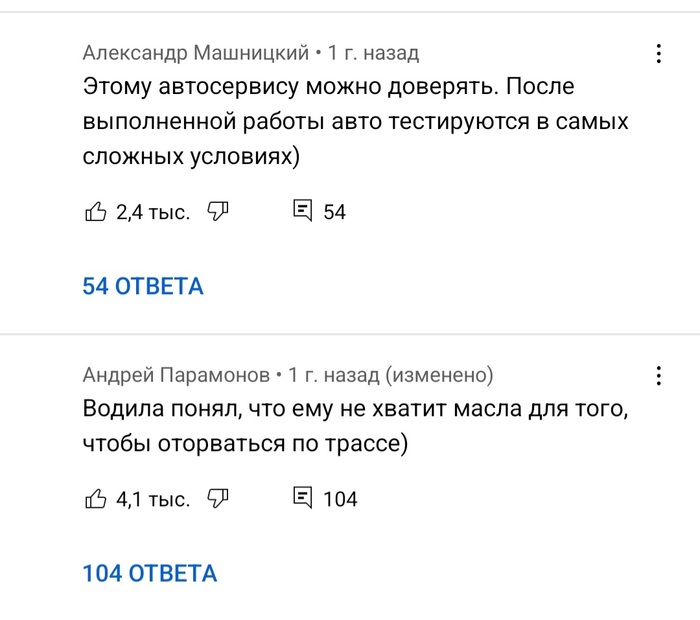Open three-dot menu for Александр Машницкий's comment
This screenshot has width=700, height=620.
click(x=658, y=54)
